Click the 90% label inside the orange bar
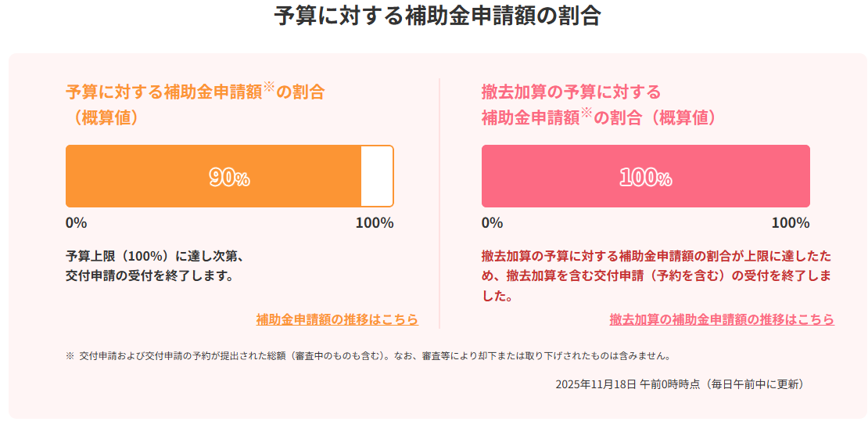Image resolution: width=868 pixels, height=425 pixels. (229, 178)
